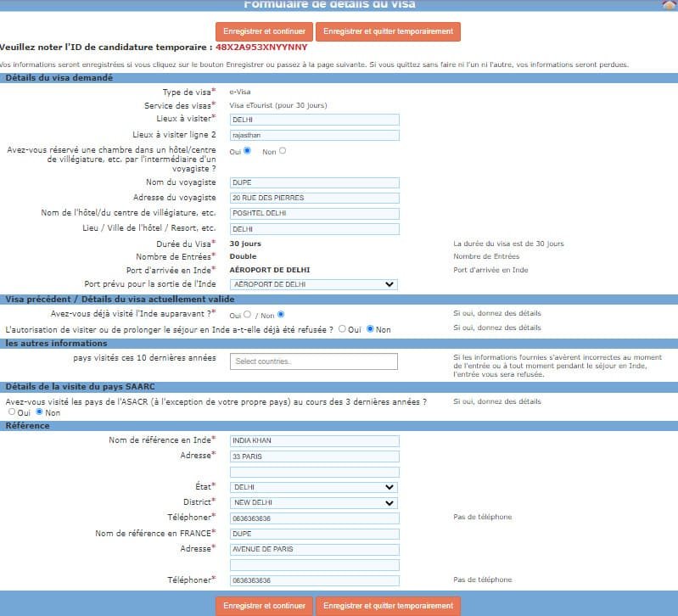Click the 'Visa eTourist (pour 30 jours)' text
This screenshot has width=678, height=616.
coord(278,105)
